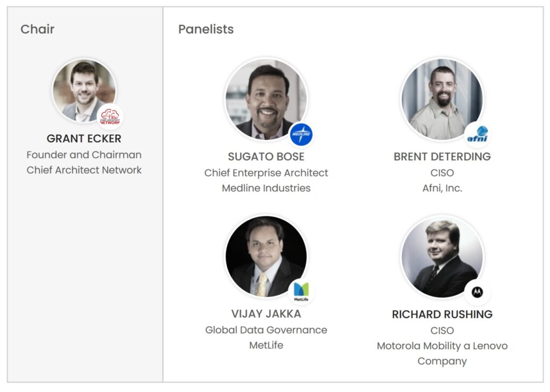Click the Chief Architect Network logo badge
Image resolution: width=550 pixels, height=392 pixels.
click(x=110, y=117)
